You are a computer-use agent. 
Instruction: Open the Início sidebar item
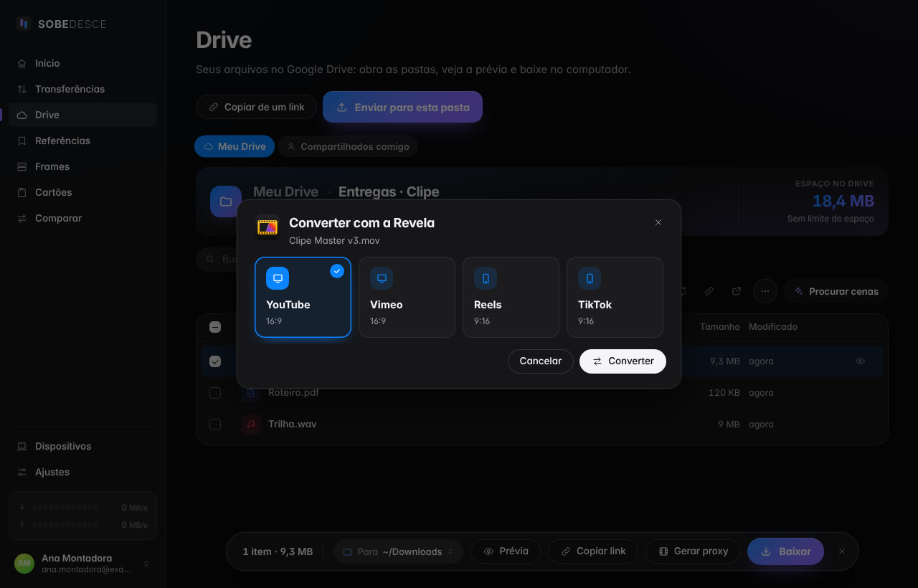82,63
